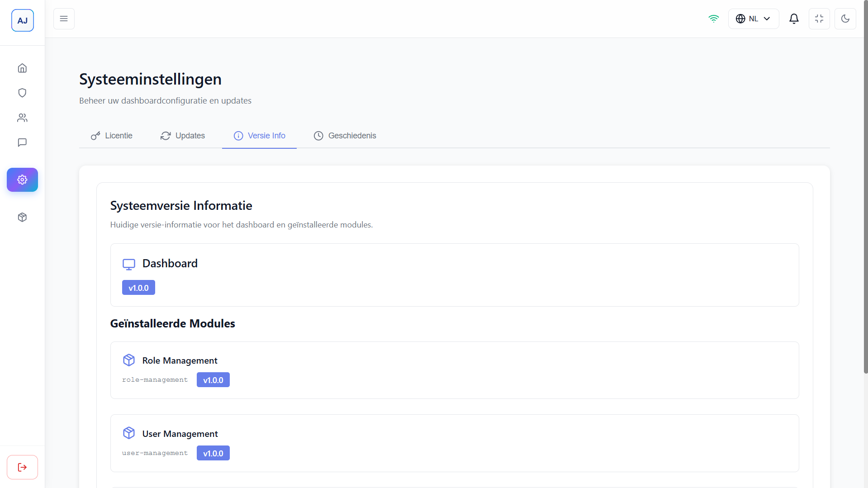Toggle dark mode moon icon
The height and width of the screenshot is (488, 868).
[845, 19]
